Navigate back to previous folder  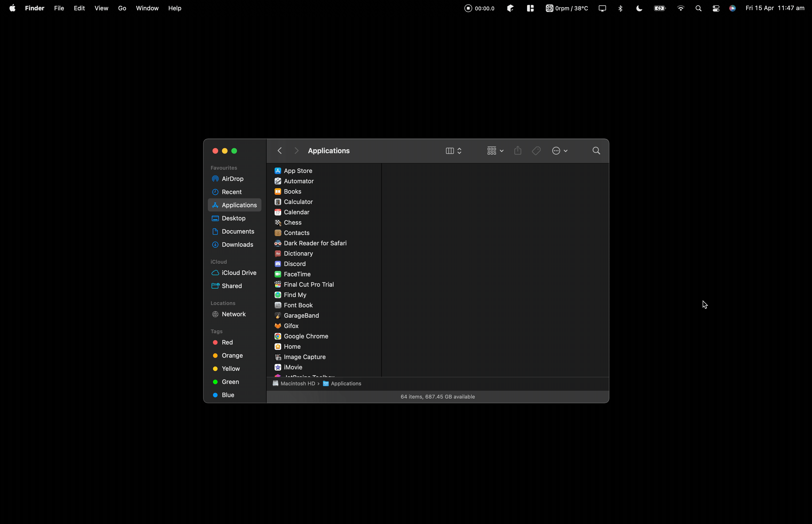(x=279, y=150)
